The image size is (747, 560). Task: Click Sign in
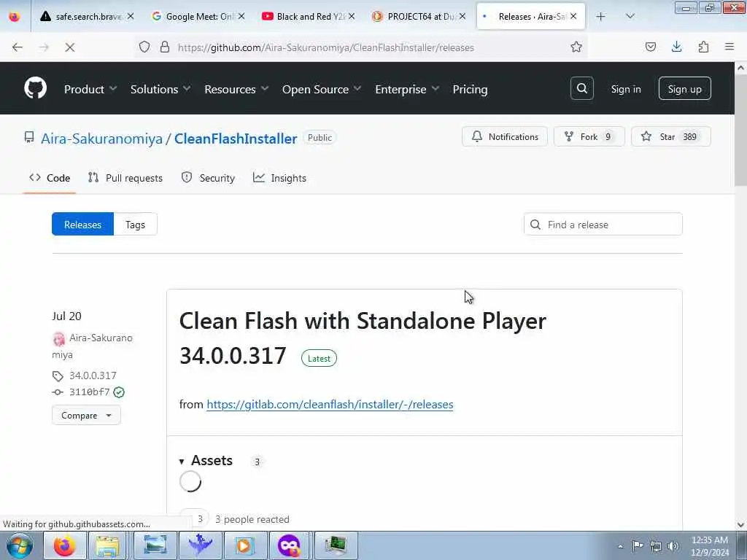coord(625,89)
